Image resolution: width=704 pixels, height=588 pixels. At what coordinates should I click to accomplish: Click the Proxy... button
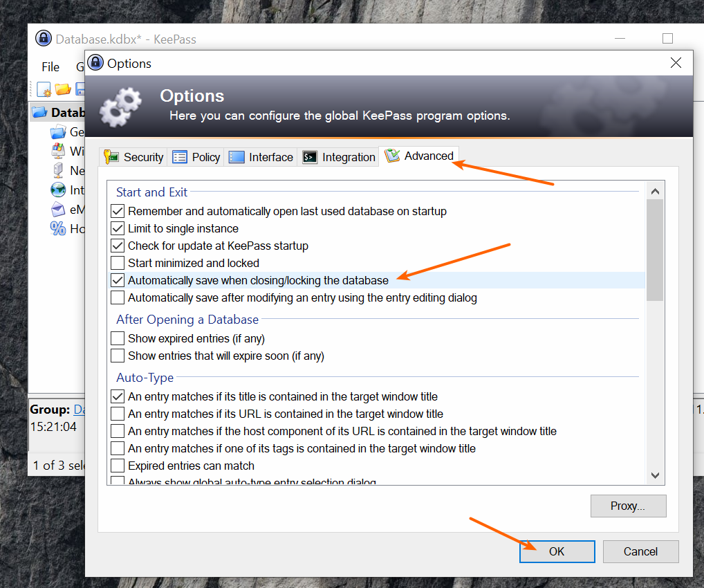628,506
